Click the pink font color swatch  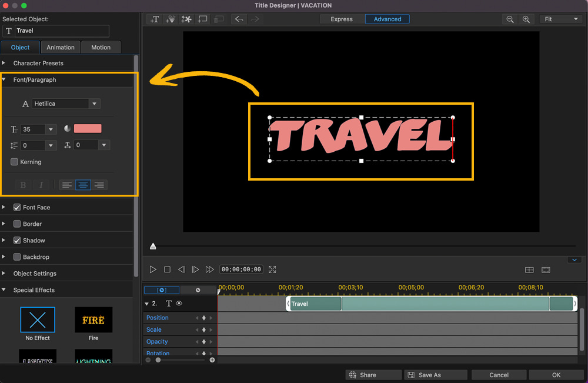[x=89, y=128]
